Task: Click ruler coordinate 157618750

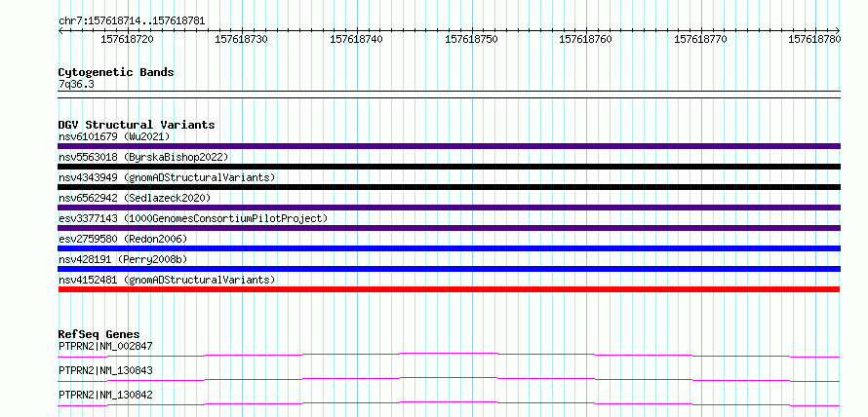Action: 471,39
